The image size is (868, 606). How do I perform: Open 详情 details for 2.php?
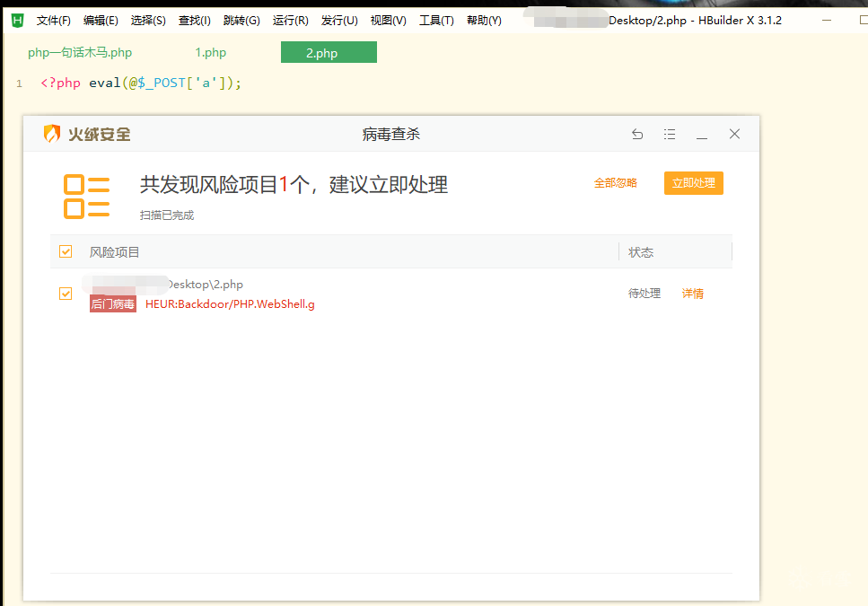pyautogui.click(x=693, y=294)
